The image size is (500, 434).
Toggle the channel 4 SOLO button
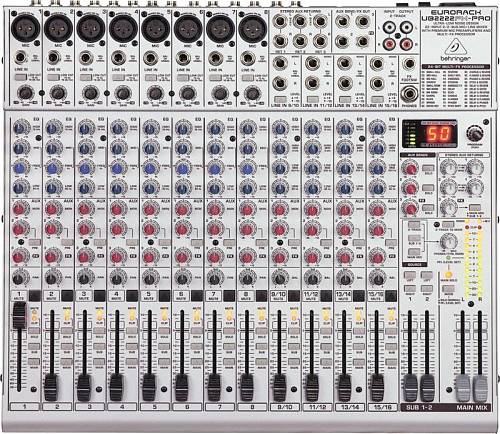point(131,331)
